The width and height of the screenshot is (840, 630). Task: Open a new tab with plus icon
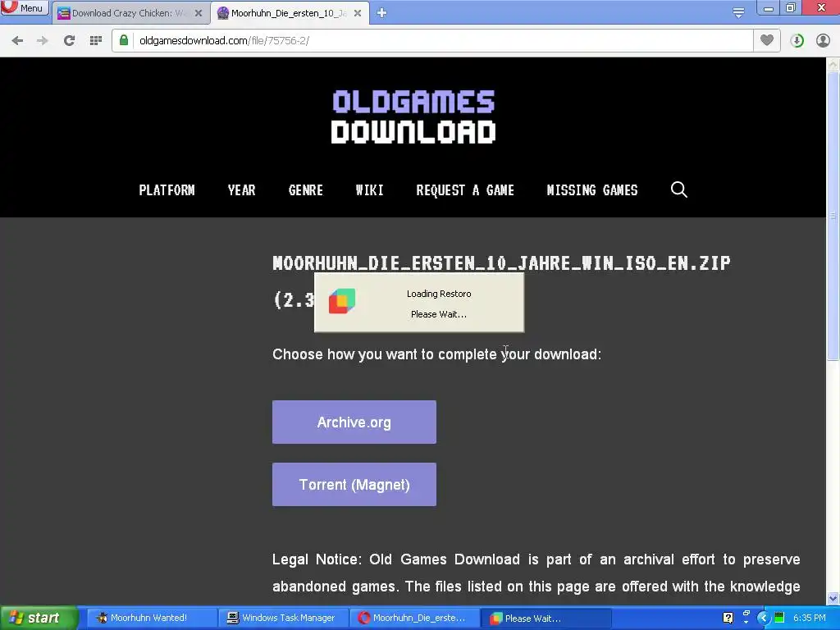pyautogui.click(x=381, y=13)
